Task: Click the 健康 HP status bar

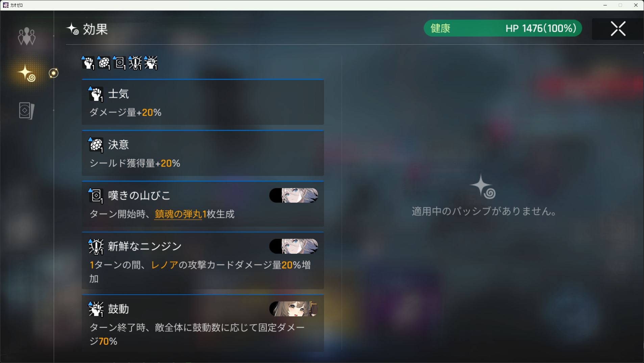Action: pyautogui.click(x=503, y=28)
